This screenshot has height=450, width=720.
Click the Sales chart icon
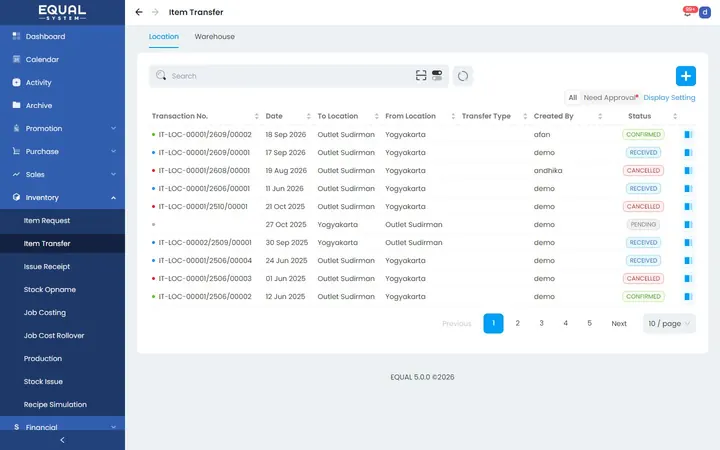tap(17, 174)
